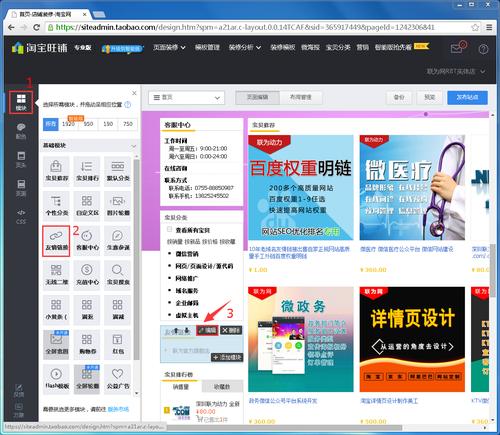500x435 pixels.
Task: Go back with browser back arrow
Action: tap(11, 27)
